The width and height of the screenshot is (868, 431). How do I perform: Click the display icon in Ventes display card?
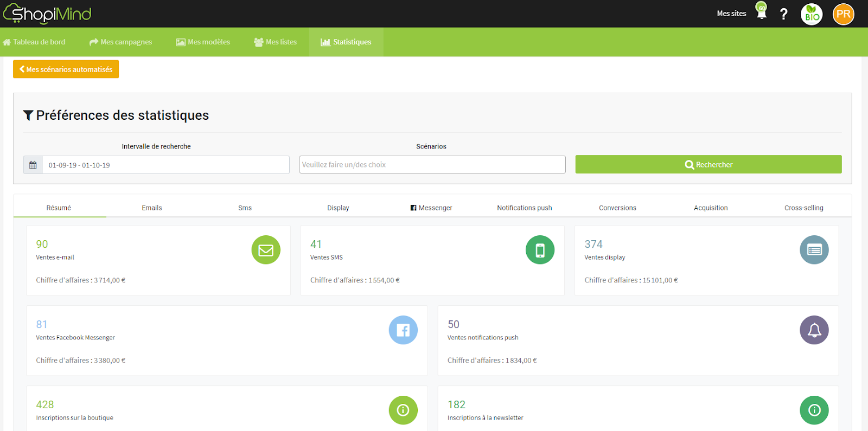click(814, 250)
